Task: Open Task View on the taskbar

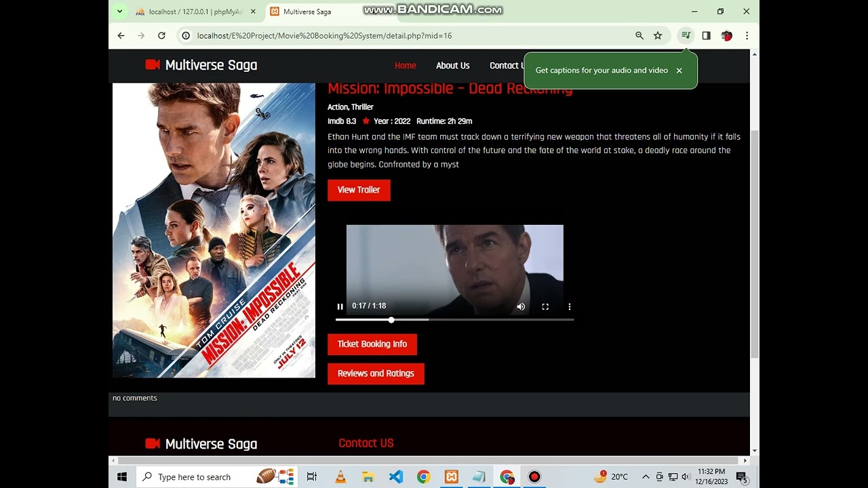Action: [312, 477]
